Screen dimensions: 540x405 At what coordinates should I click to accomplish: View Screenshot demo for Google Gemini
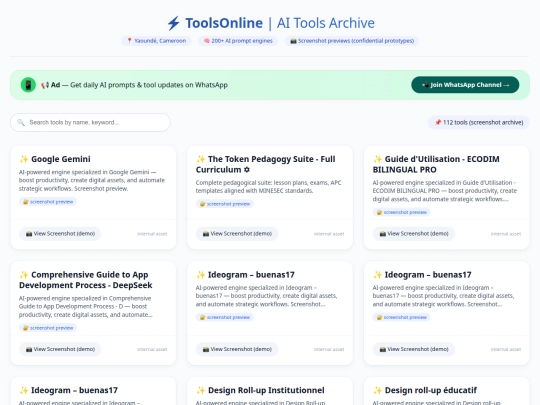pyautogui.click(x=60, y=234)
